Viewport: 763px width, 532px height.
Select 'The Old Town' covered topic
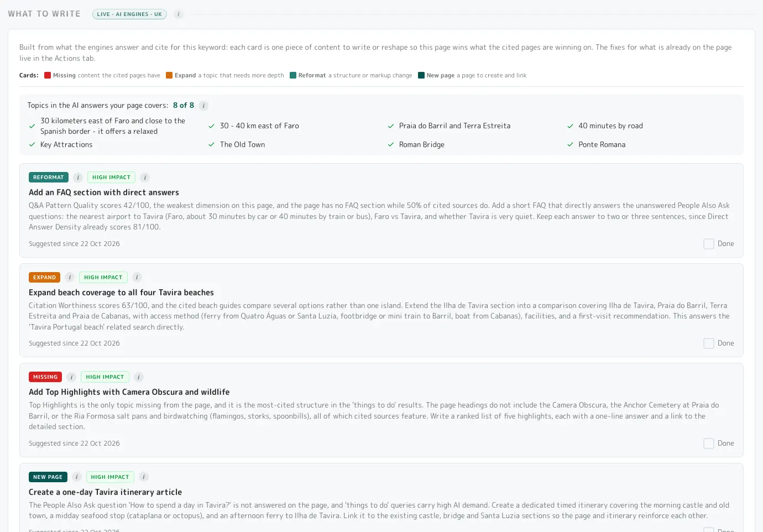pyautogui.click(x=242, y=145)
